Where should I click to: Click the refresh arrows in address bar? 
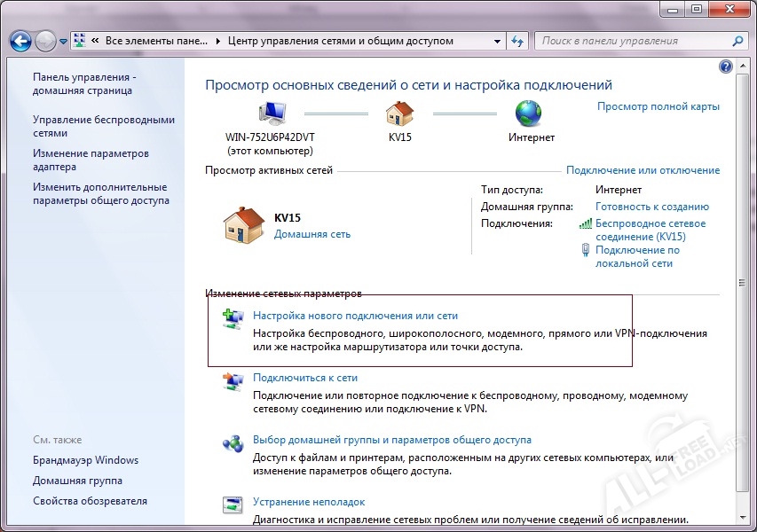pyautogui.click(x=517, y=40)
